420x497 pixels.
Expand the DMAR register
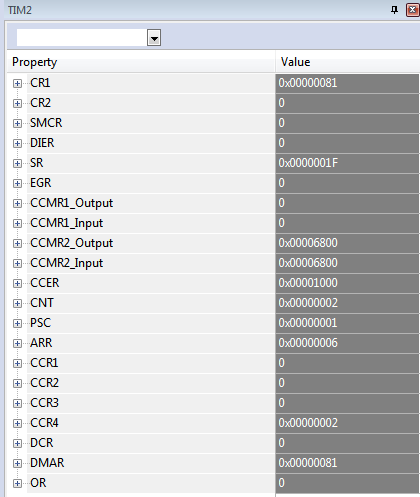17,463
